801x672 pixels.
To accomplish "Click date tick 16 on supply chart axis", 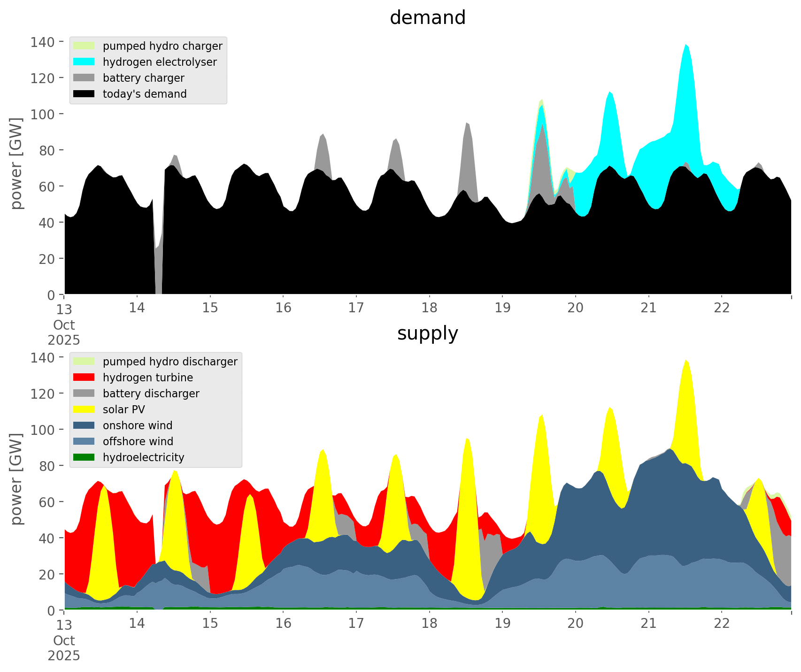I will (283, 624).
